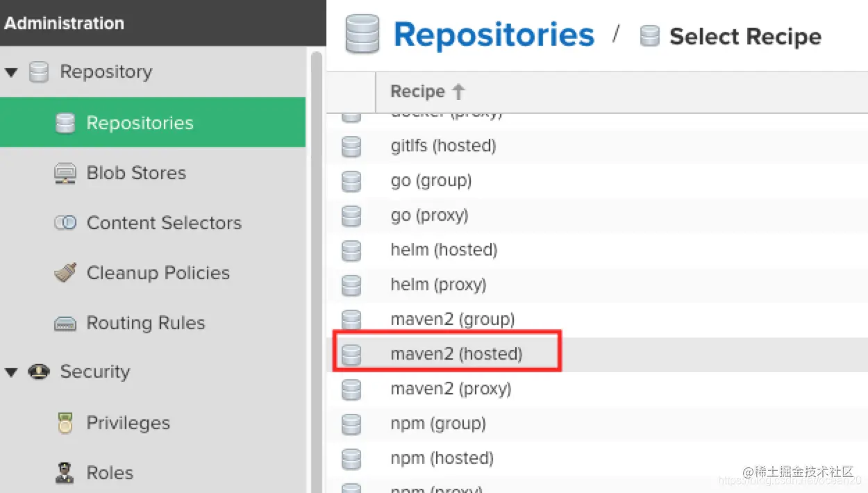Open Blob Stores page
This screenshot has width=868, height=493.
pyautogui.click(x=136, y=173)
